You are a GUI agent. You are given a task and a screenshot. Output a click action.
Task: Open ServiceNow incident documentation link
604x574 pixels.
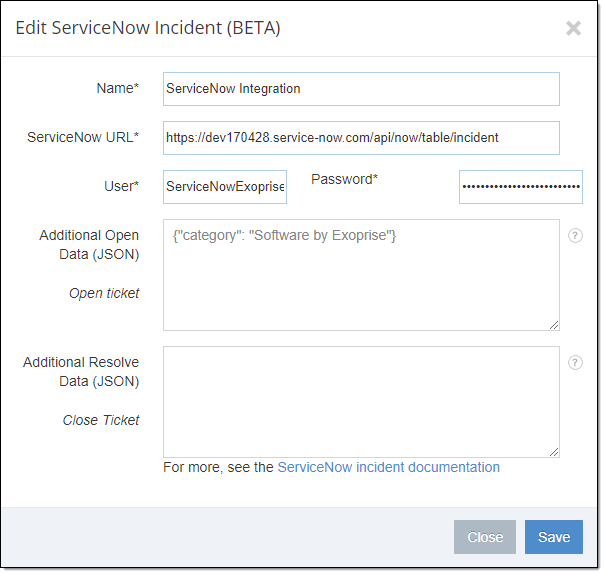point(389,467)
